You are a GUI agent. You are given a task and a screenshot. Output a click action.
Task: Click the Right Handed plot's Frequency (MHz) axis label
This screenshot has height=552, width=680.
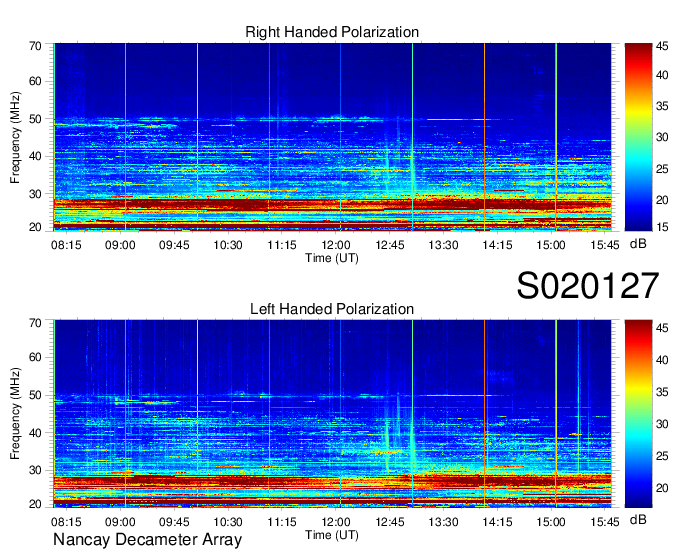coord(15,137)
